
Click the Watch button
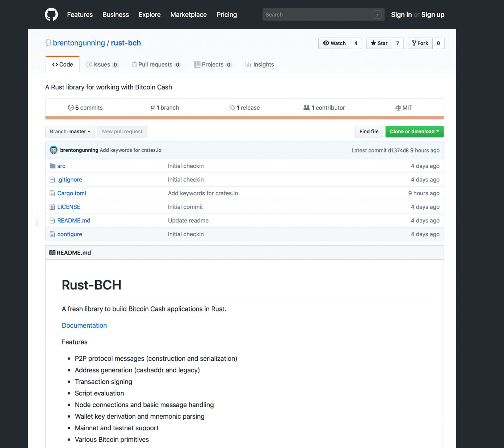[x=334, y=43]
